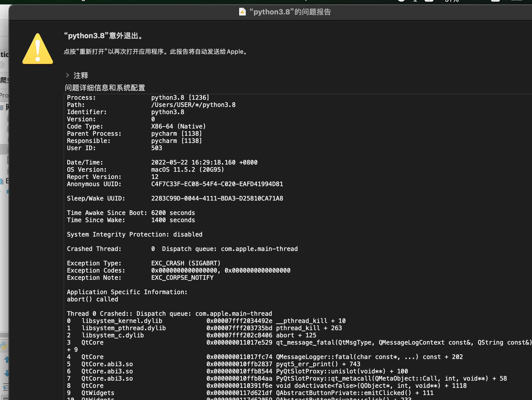Select the Process: python3.8 [1236] line

138,98
